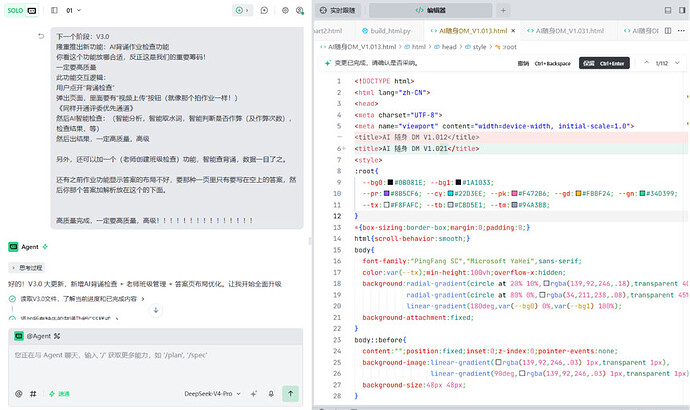Go to next change with down chevron

pyautogui.click(x=678, y=63)
